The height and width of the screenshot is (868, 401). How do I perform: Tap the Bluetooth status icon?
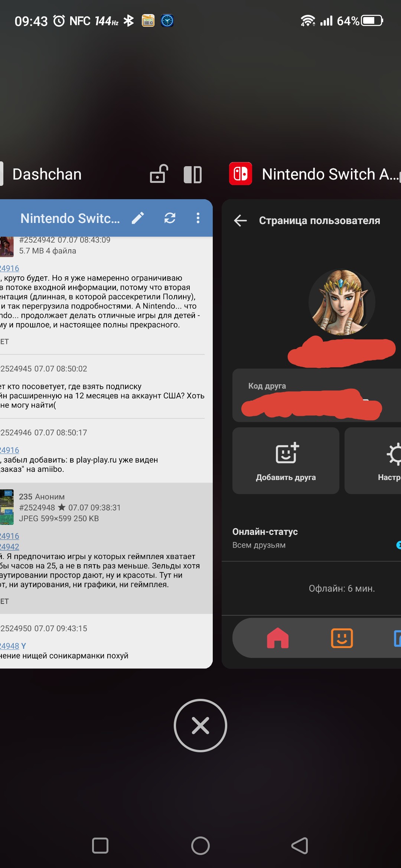[x=128, y=21]
